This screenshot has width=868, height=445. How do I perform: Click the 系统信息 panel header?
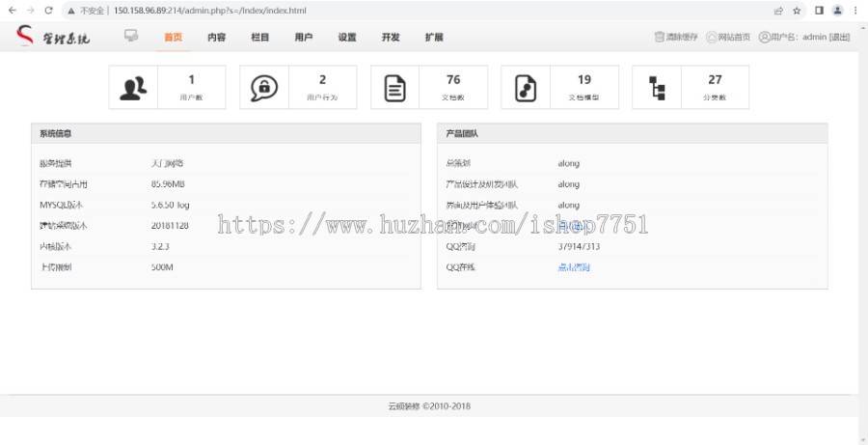point(226,133)
